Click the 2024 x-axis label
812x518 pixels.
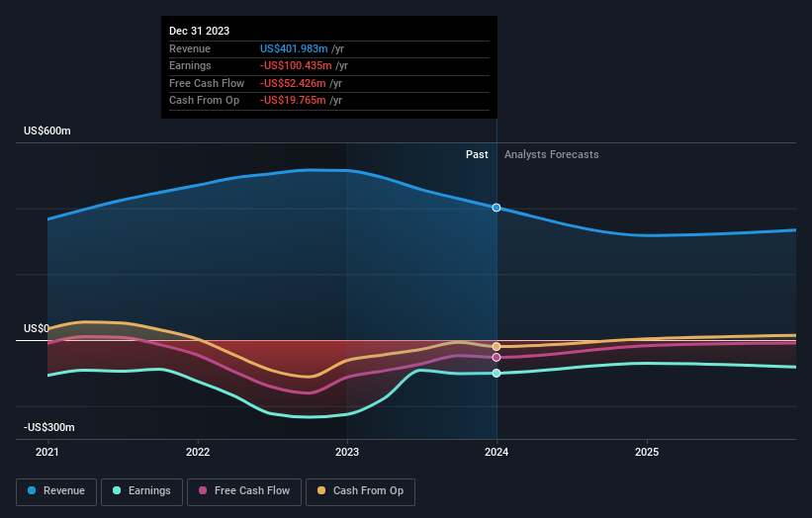pyautogui.click(x=496, y=453)
